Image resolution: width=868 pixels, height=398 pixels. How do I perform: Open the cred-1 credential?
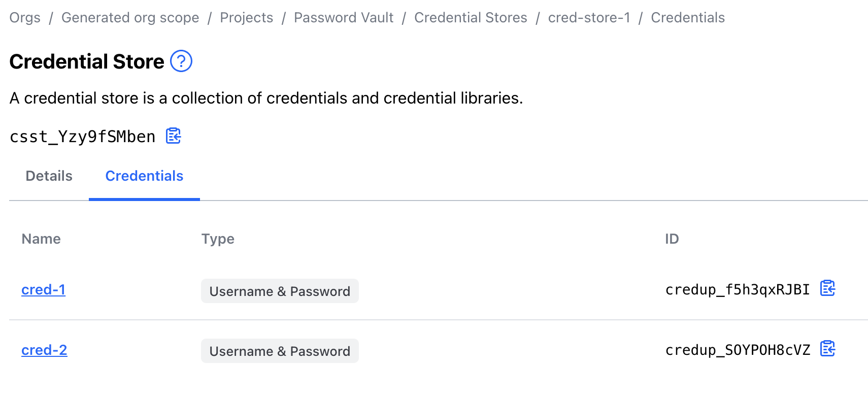(43, 289)
